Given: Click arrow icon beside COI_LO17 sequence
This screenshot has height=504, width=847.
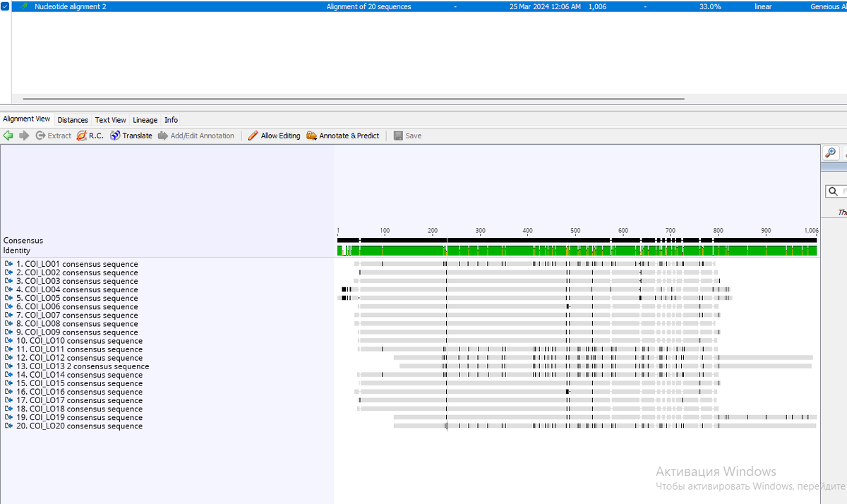Looking at the screenshot, I should tap(8, 400).
